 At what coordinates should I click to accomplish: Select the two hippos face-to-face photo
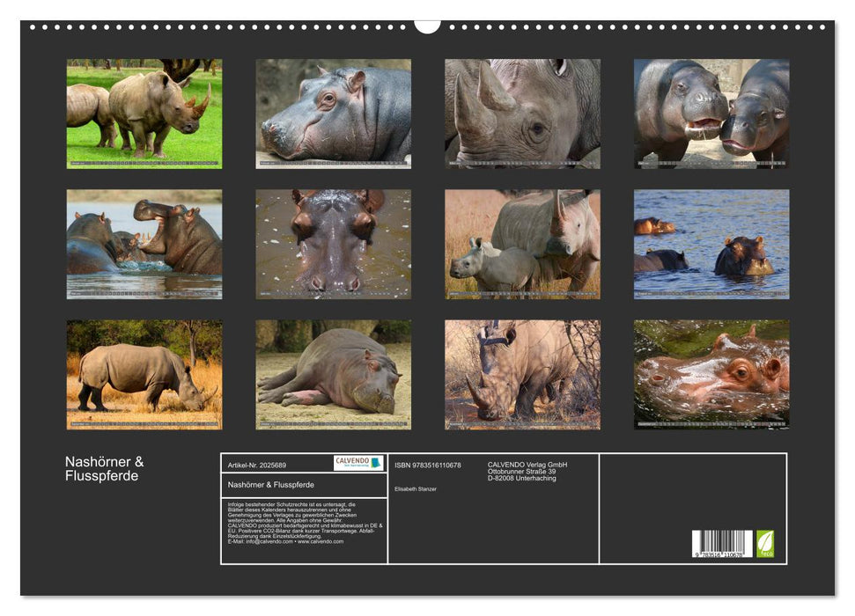tap(711, 114)
